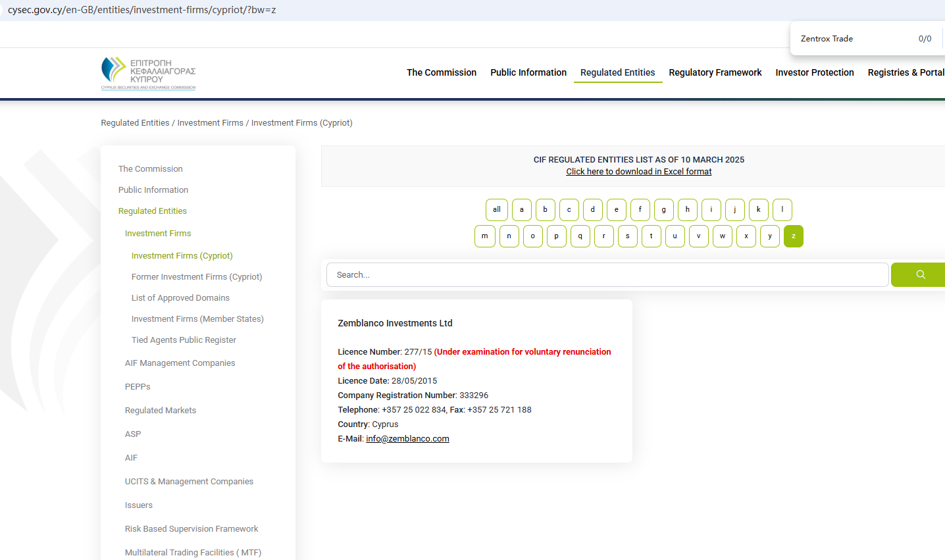Filter entities by letter o

click(x=533, y=236)
